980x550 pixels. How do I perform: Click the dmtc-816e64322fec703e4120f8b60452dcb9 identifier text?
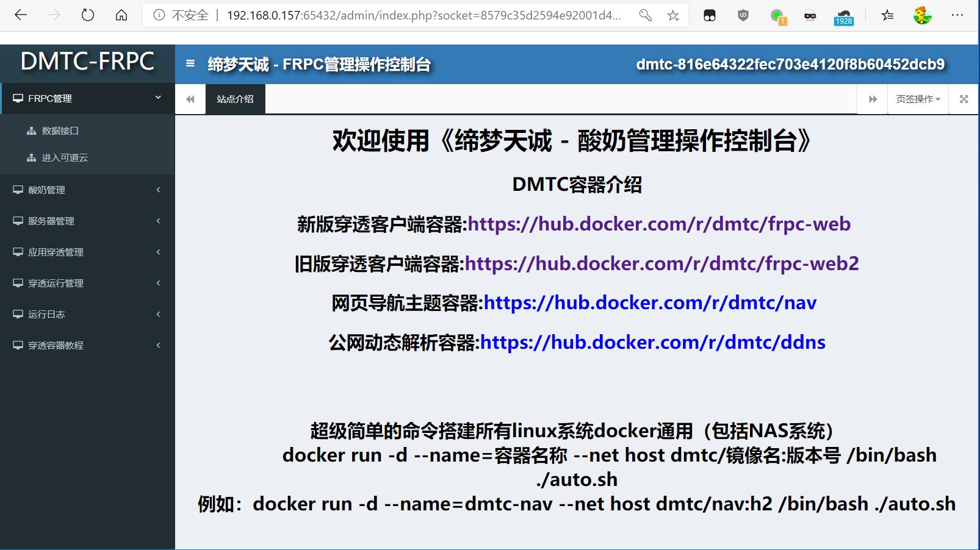pos(790,64)
